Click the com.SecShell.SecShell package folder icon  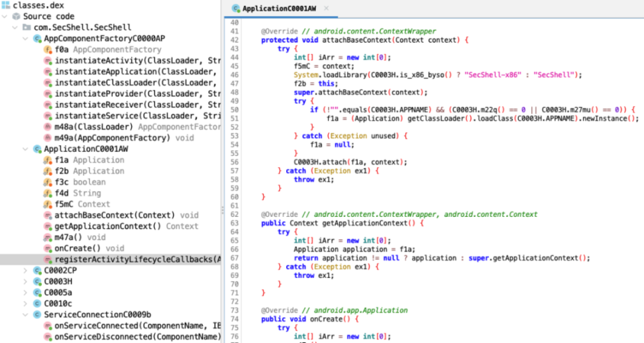[27, 27]
